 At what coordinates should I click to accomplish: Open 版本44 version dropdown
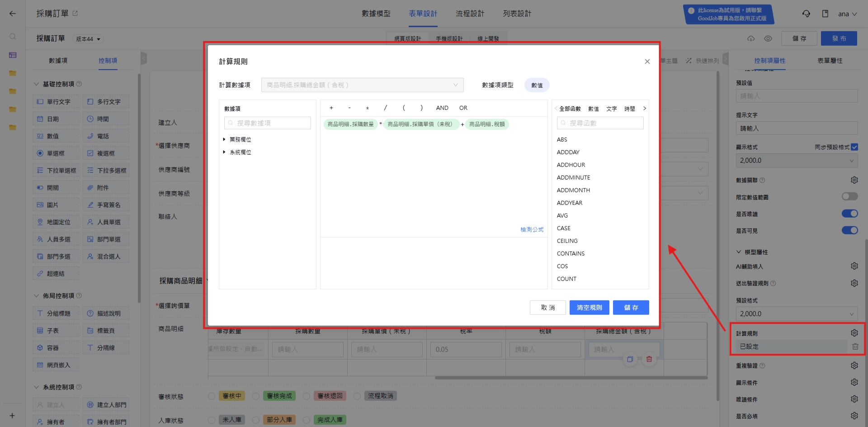pos(88,39)
